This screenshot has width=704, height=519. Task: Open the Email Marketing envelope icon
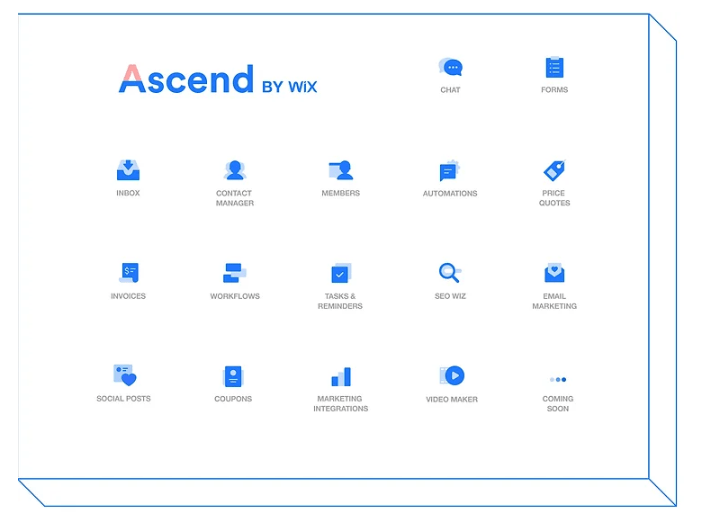(554, 273)
